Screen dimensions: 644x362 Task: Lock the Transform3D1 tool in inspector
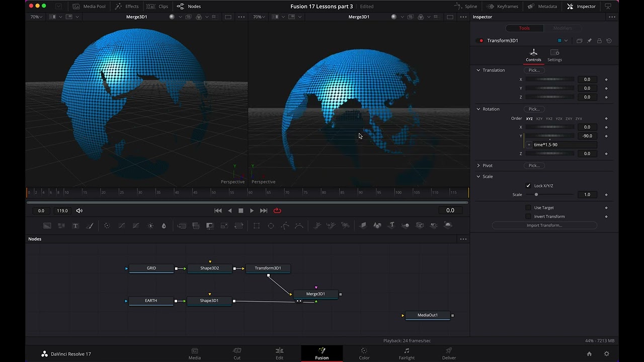coord(599,41)
